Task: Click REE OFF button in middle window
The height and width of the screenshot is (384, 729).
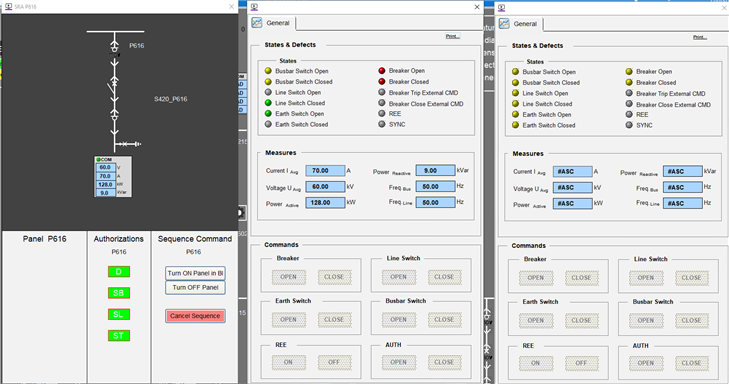Action: [x=334, y=362]
